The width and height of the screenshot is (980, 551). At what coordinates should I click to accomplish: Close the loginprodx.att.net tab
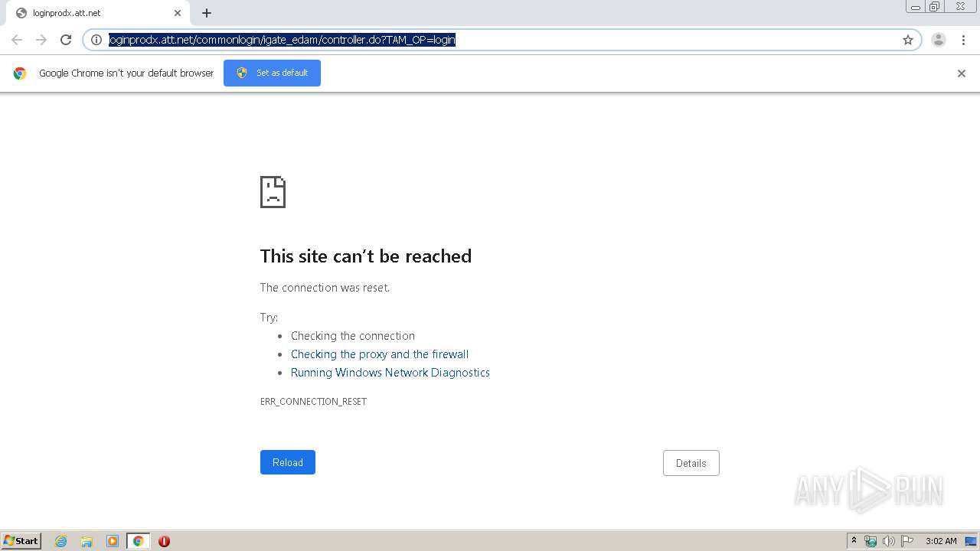click(x=178, y=13)
